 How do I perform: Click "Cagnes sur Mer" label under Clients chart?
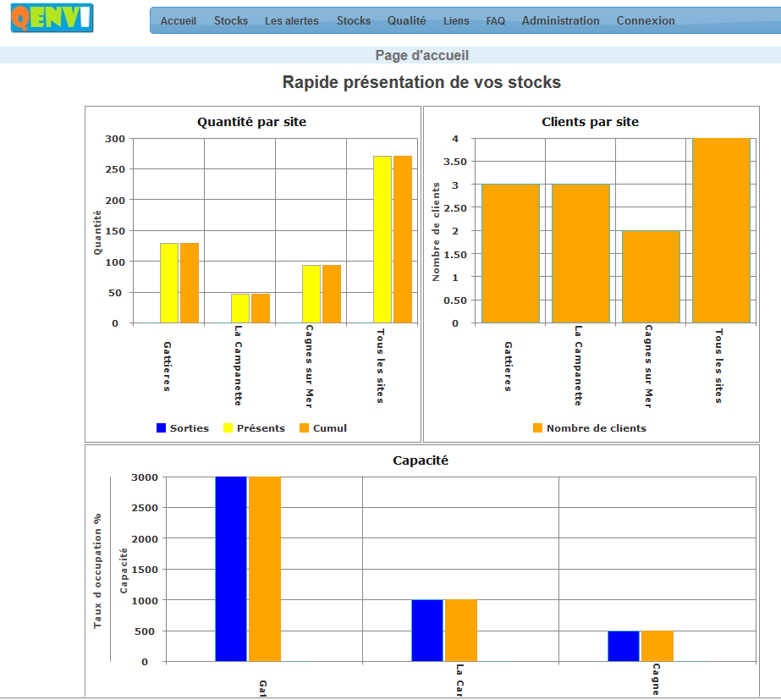tap(648, 367)
